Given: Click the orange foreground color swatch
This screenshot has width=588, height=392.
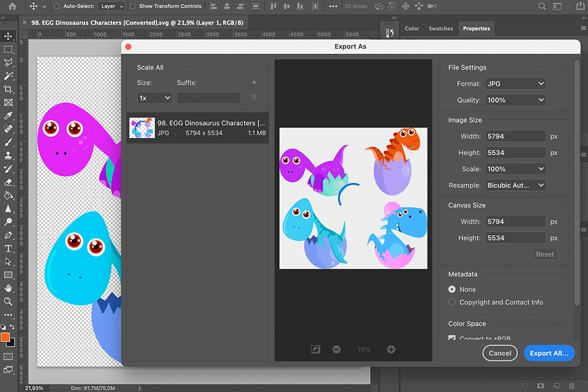Looking at the screenshot, I should point(6,337).
